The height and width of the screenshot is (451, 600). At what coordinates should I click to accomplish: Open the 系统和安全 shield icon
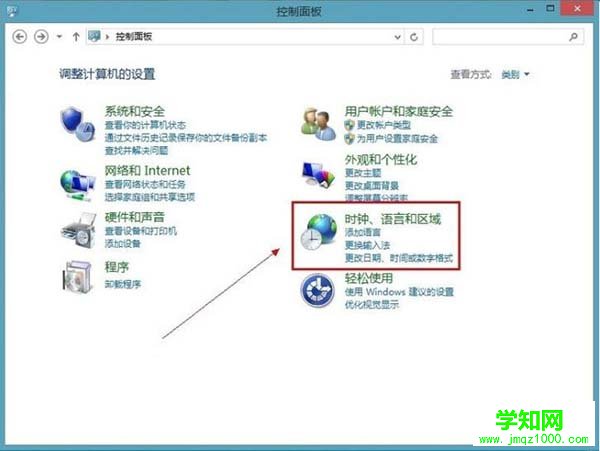click(x=77, y=124)
